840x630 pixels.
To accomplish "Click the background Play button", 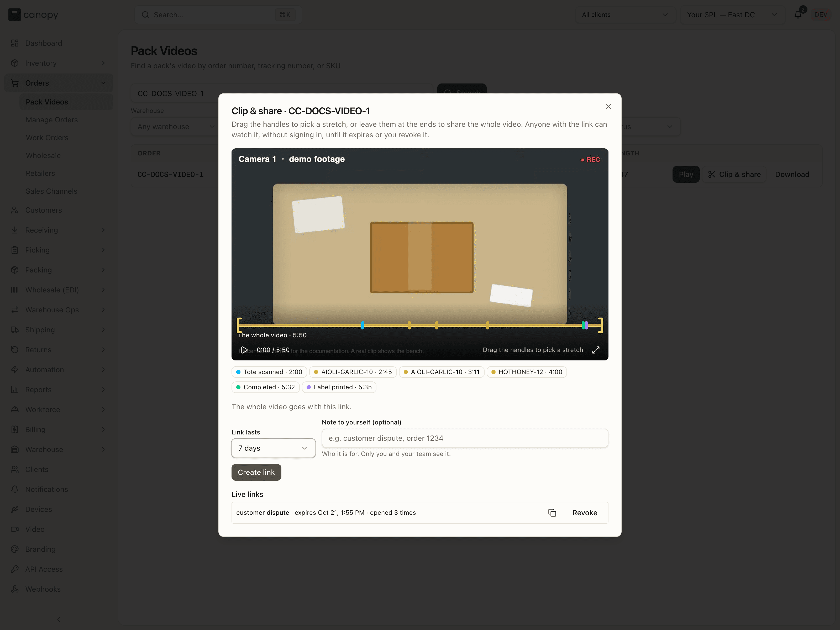I will coord(686,174).
